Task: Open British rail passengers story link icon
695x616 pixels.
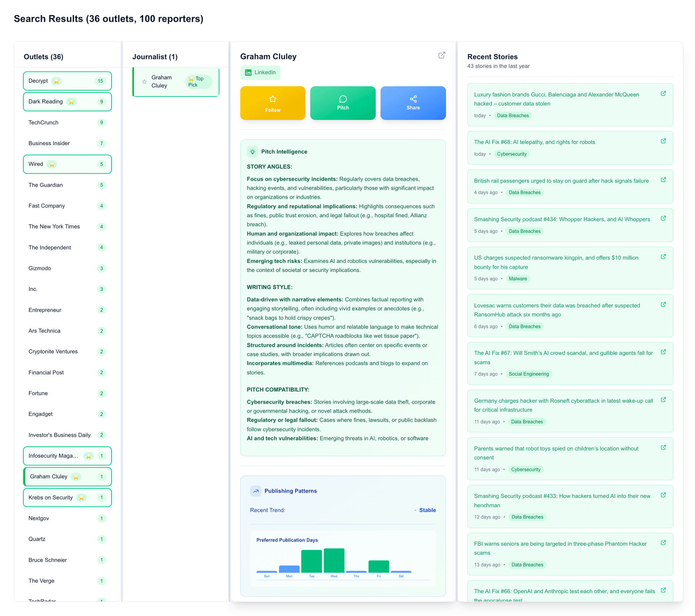Action: click(x=663, y=180)
